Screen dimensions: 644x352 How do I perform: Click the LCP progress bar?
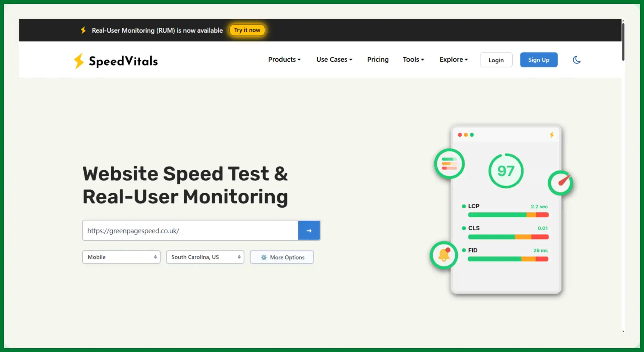tap(508, 215)
